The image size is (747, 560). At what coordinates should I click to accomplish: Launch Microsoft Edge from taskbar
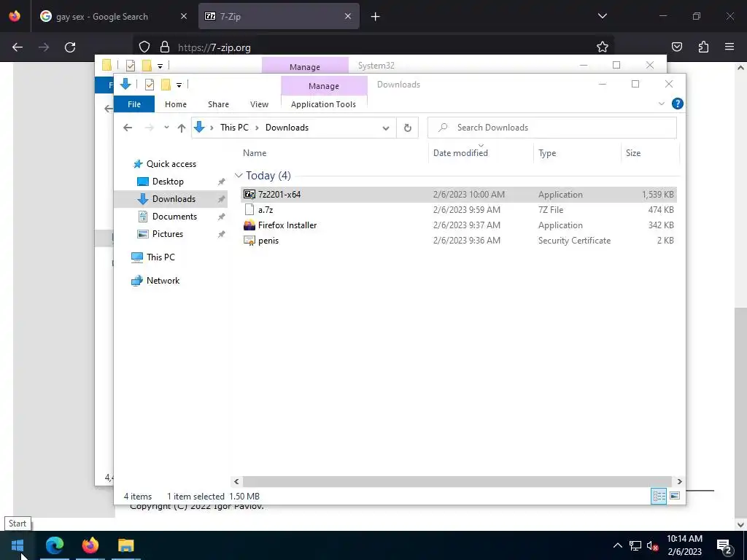point(55,545)
